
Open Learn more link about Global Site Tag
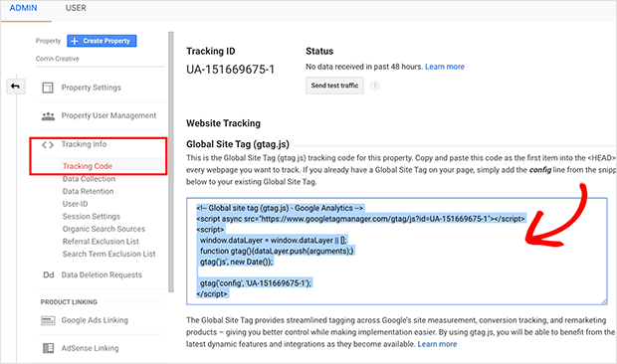pyautogui.click(x=437, y=344)
